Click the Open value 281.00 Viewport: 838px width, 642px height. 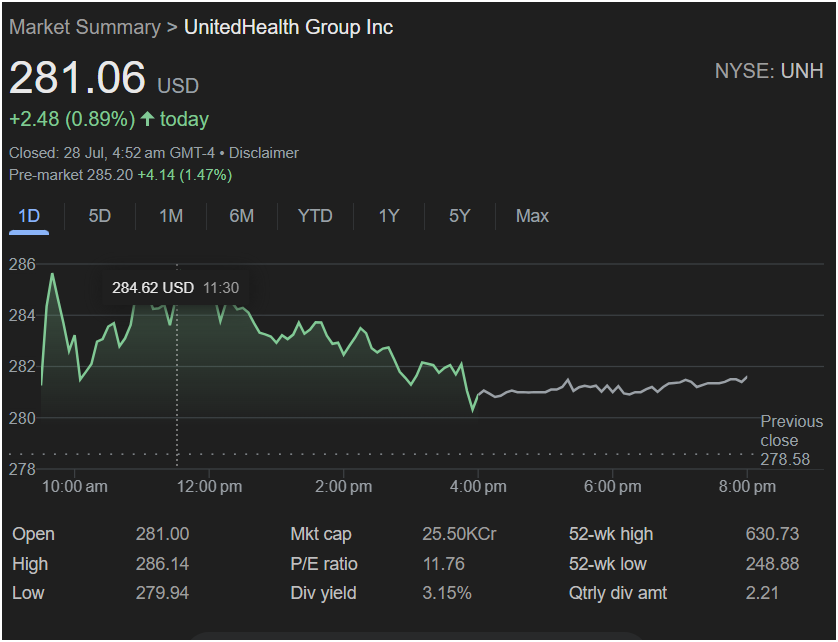(162, 534)
